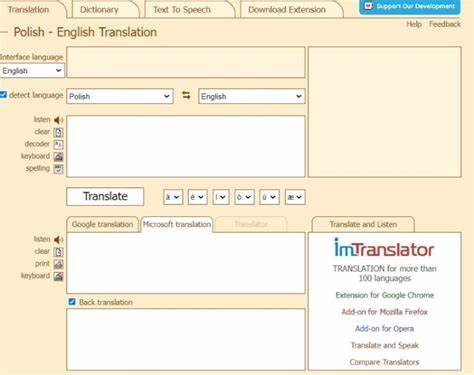Screen dimensions: 474x375
Task: Select the Microsoft translation tab
Action: [177, 224]
